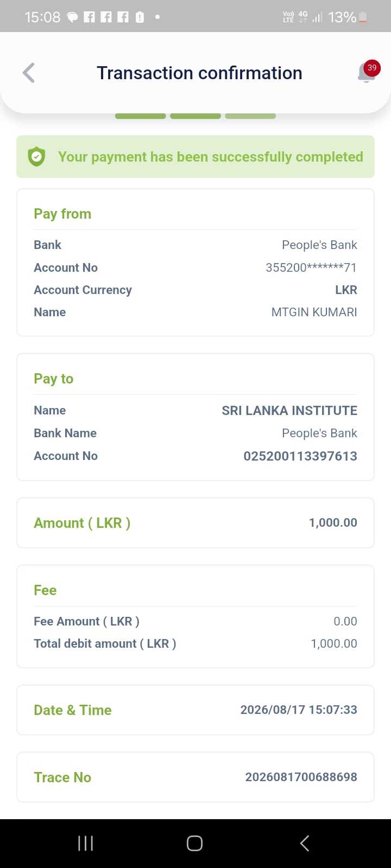Viewport: 391px width, 868px height.
Task: Tap the chat bubble status bar icon
Action: tap(72, 17)
